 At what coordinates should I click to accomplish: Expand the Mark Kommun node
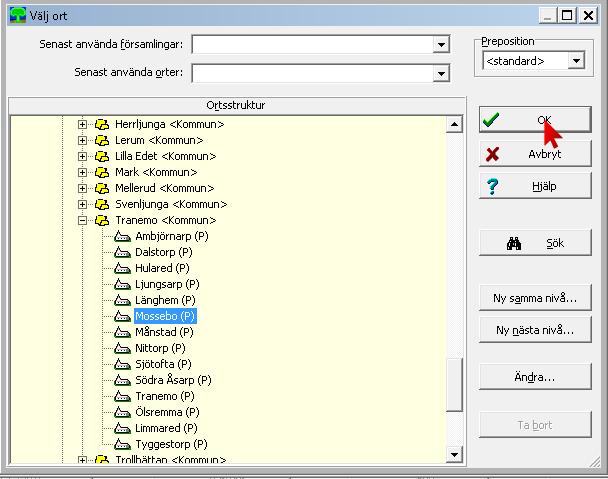82,172
